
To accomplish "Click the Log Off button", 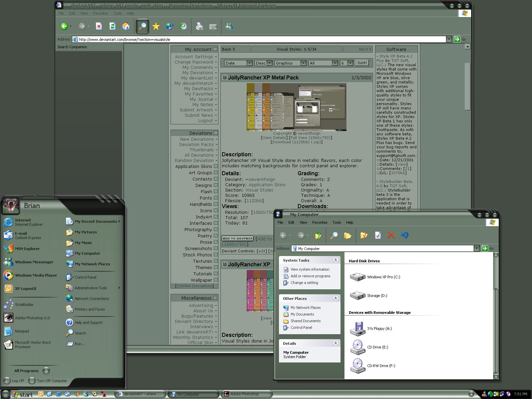I will [x=14, y=381].
